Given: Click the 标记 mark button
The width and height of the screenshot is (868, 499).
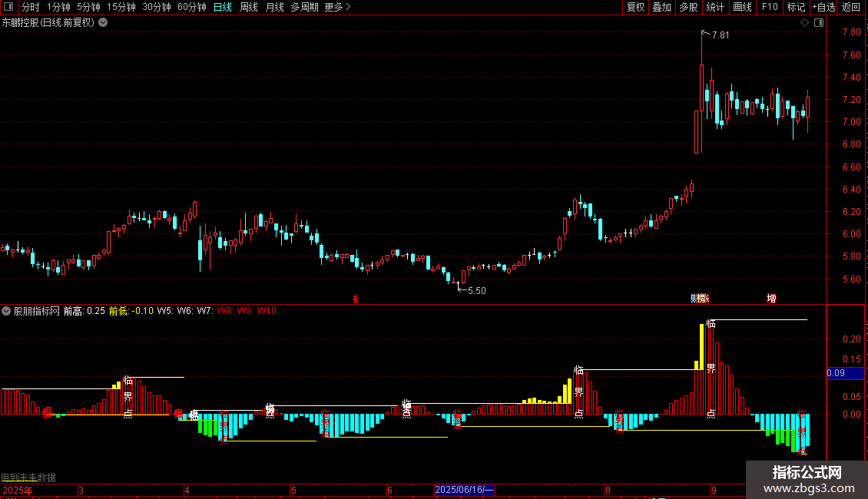Looking at the screenshot, I should (x=796, y=7).
